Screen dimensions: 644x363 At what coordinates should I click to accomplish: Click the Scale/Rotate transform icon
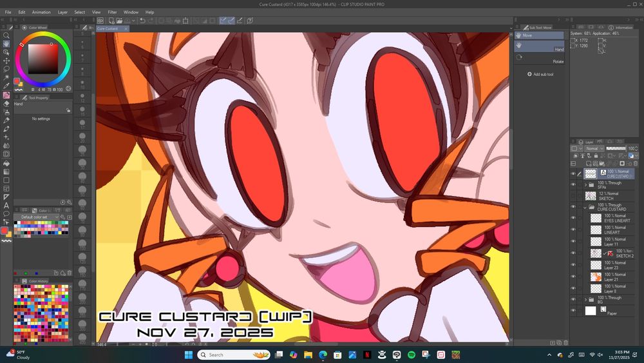coord(185,21)
